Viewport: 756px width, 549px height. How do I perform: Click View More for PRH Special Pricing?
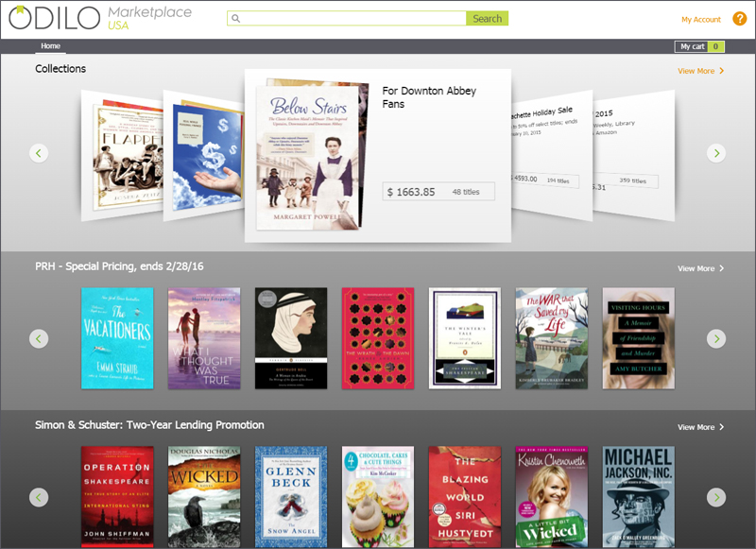[700, 268]
